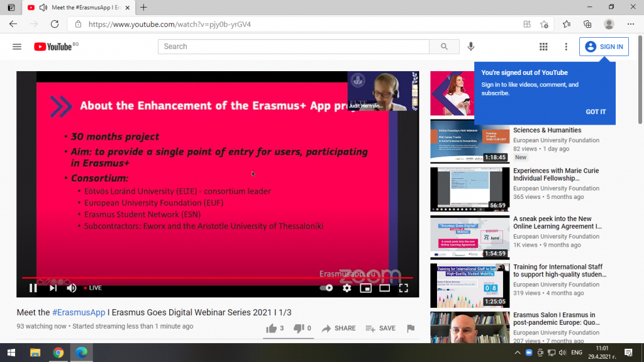Switch to theater mode
644x362 pixels.
[384, 288]
